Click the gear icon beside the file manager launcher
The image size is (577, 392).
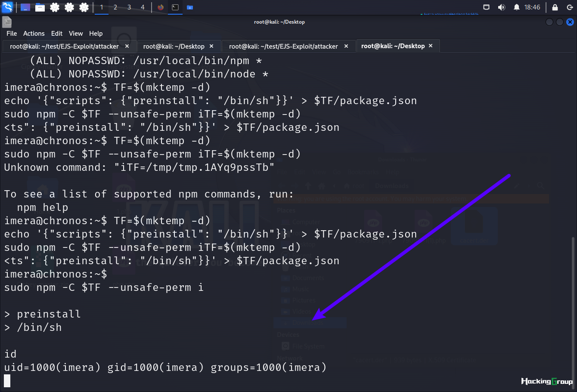[55, 7]
